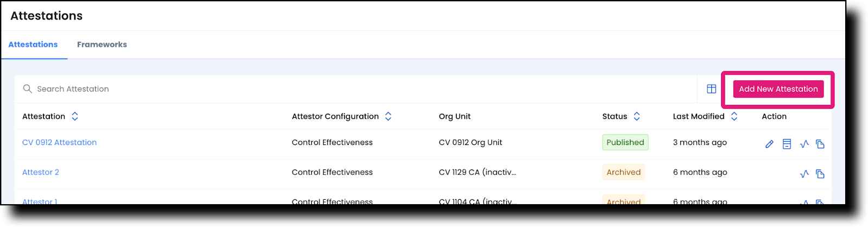Screen dimensions: 868x227
Task: Sort by Attestation column arrows
Action: tap(75, 116)
